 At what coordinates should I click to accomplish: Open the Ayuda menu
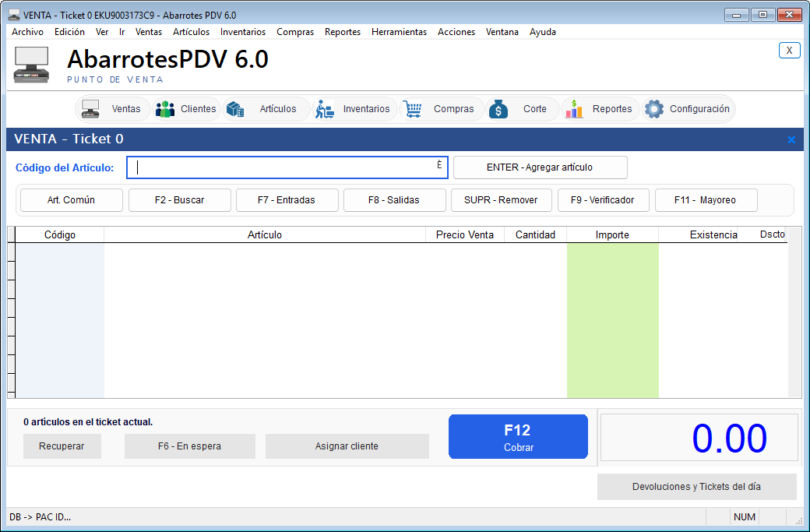542,32
